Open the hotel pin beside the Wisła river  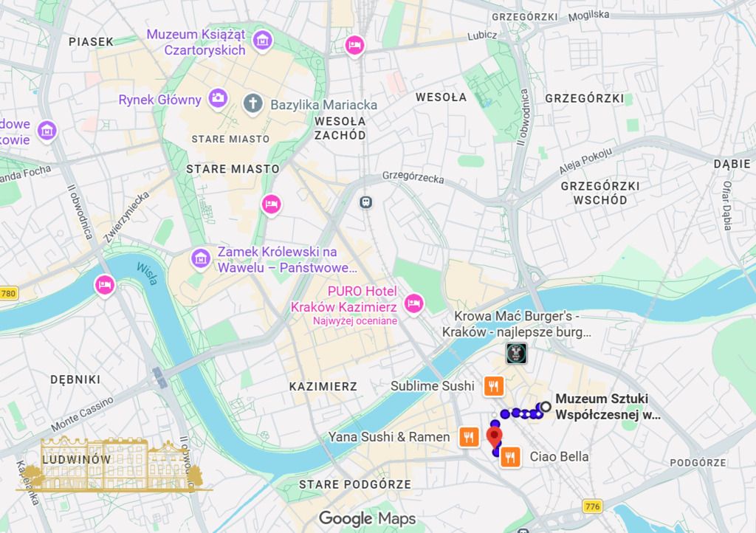coord(105,285)
